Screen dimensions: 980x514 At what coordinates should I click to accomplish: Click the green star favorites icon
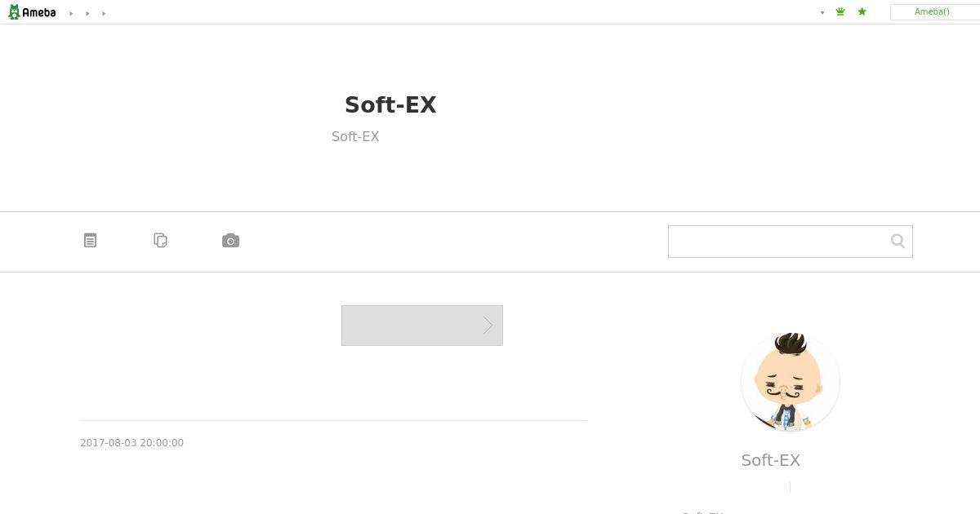click(x=862, y=11)
